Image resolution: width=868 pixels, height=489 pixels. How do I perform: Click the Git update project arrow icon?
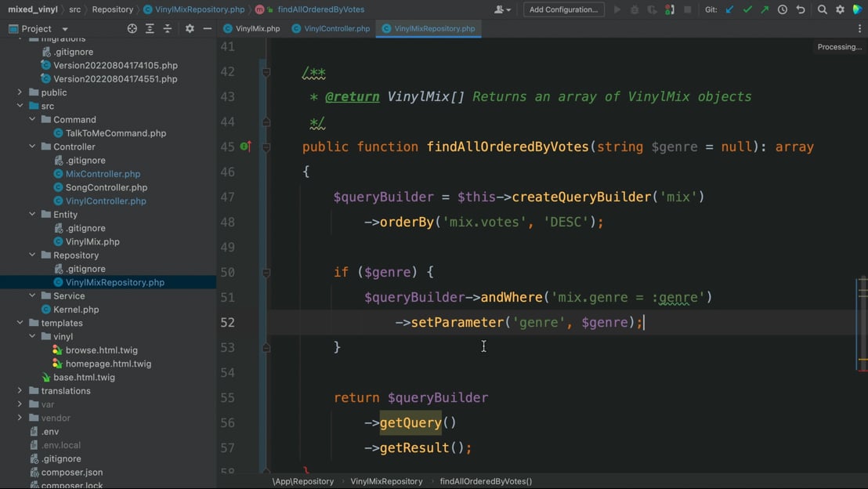point(729,9)
